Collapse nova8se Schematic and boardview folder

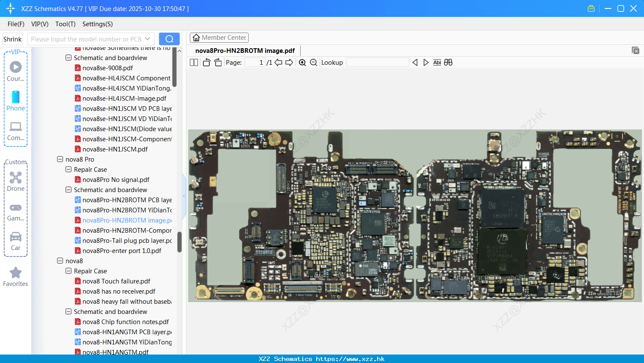tap(69, 58)
